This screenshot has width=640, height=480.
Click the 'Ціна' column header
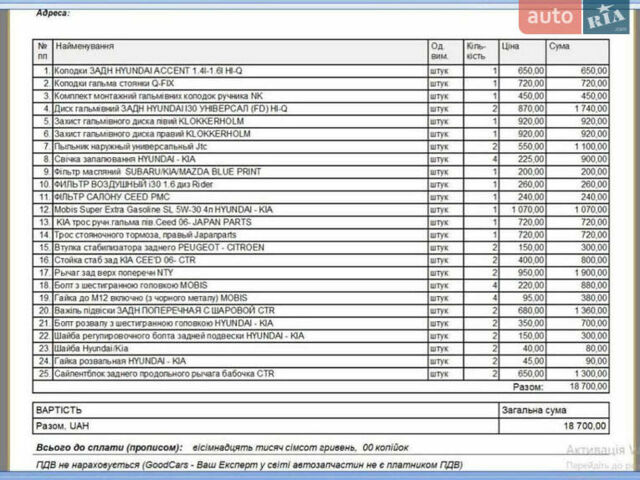510,47
